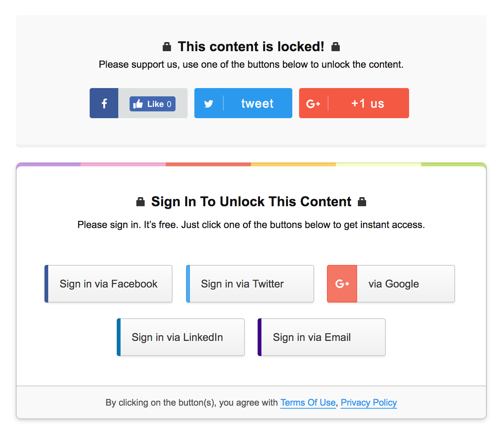Click the Twitter bird icon
Viewport: 504px width, 435px height.
pyautogui.click(x=209, y=103)
